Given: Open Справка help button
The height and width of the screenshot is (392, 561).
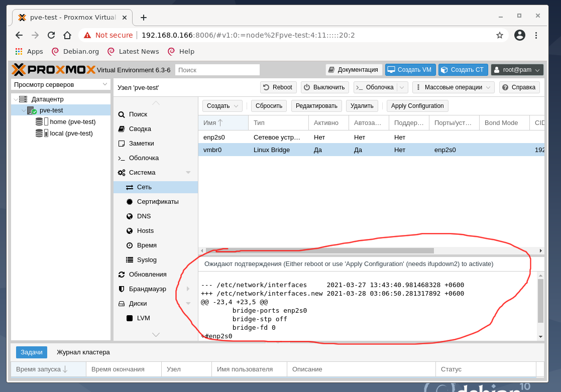Looking at the screenshot, I should 519,87.
